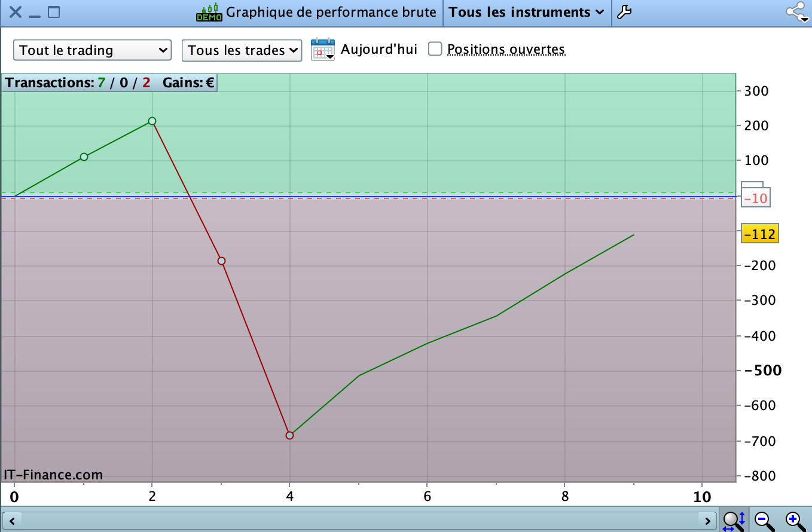Click the horizontal scrollbar track
The image size is (812, 532).
(359, 519)
